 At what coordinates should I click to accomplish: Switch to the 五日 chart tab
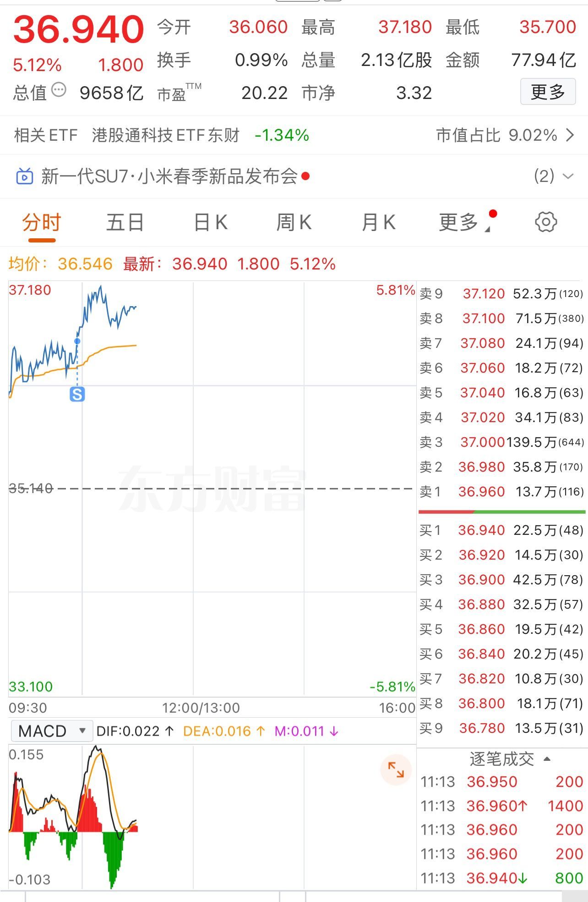[125, 223]
